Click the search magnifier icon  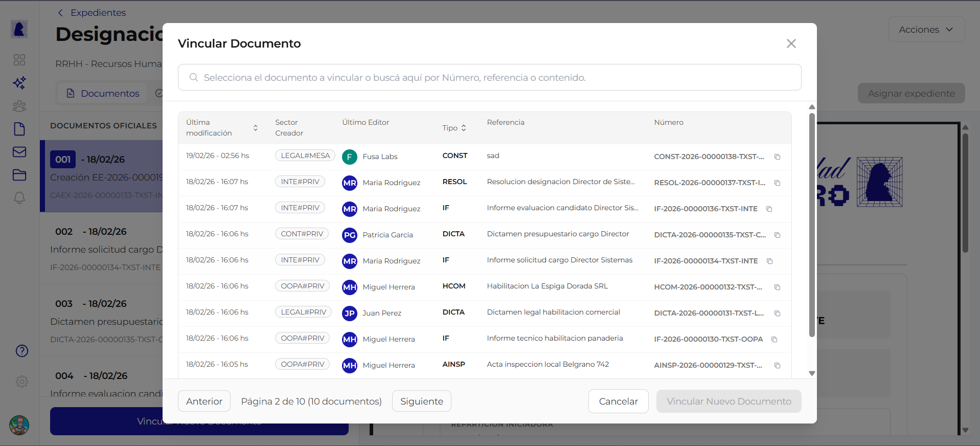(194, 78)
